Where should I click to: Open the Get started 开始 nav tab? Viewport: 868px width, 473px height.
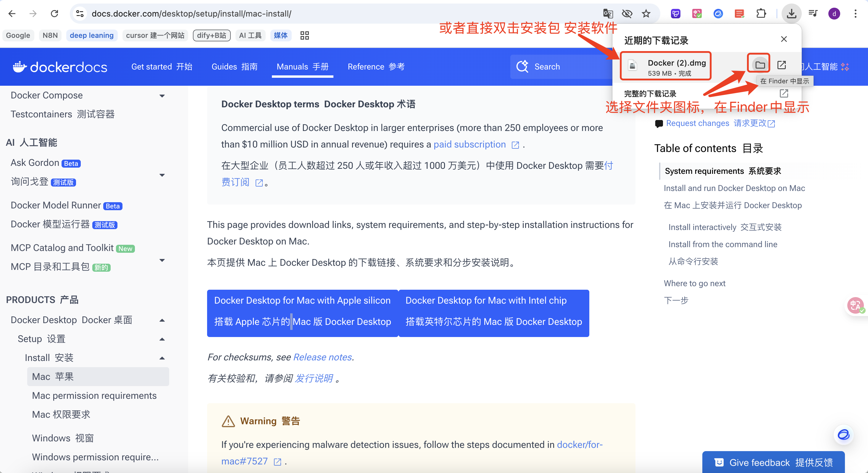click(x=162, y=67)
